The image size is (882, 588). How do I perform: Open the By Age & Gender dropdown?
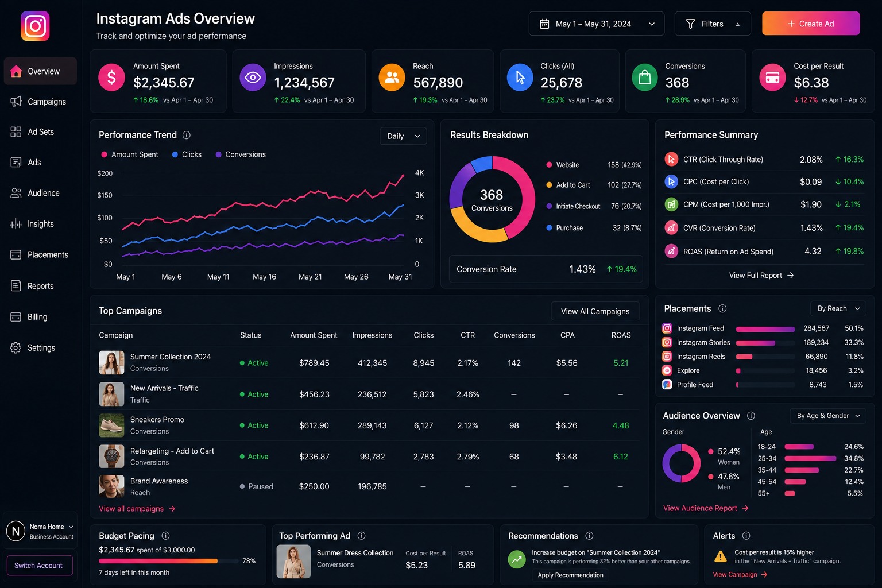click(x=828, y=416)
